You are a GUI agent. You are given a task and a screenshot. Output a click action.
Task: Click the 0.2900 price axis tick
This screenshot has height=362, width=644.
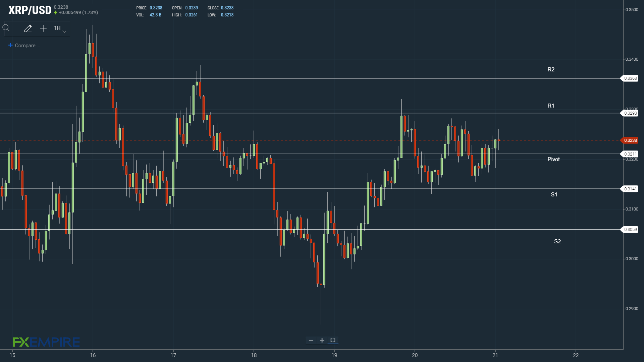[x=632, y=309]
